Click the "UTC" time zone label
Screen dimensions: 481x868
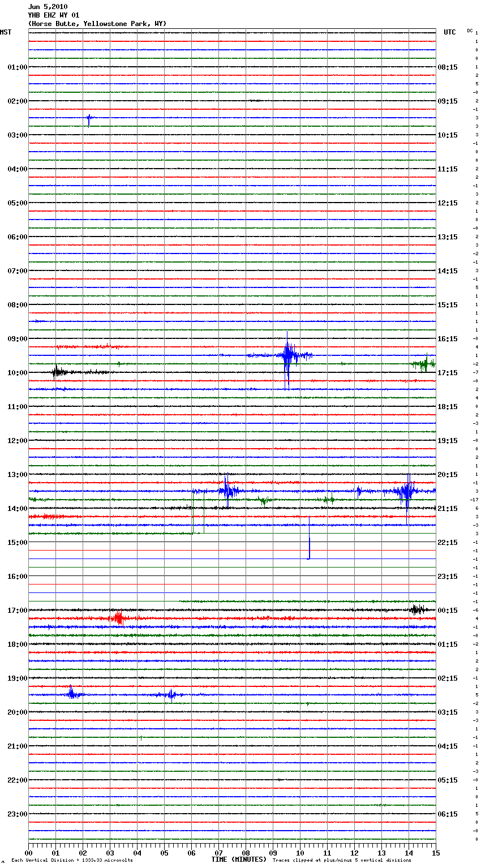click(x=450, y=32)
